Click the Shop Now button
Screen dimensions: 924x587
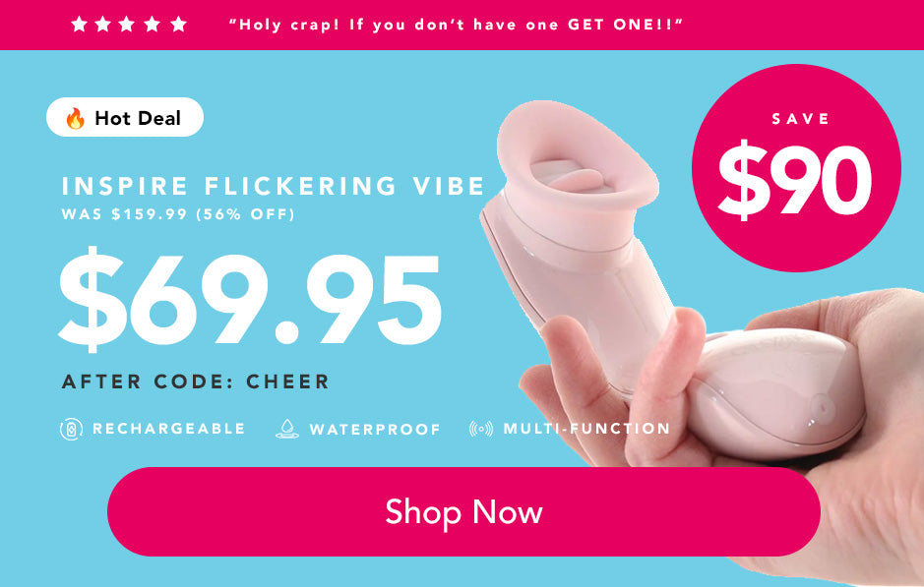click(x=463, y=511)
